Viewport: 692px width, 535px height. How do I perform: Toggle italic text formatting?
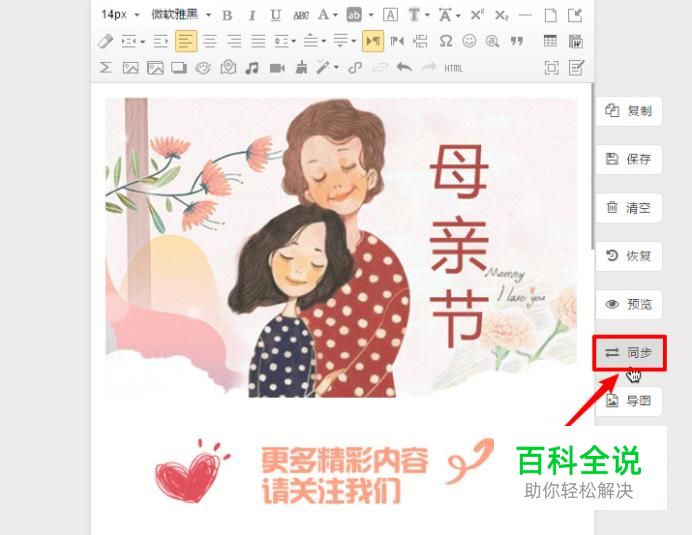[252, 15]
